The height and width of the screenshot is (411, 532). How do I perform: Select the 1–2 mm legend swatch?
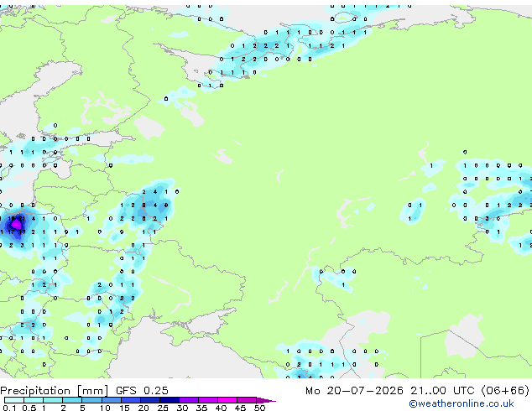tap(53, 400)
